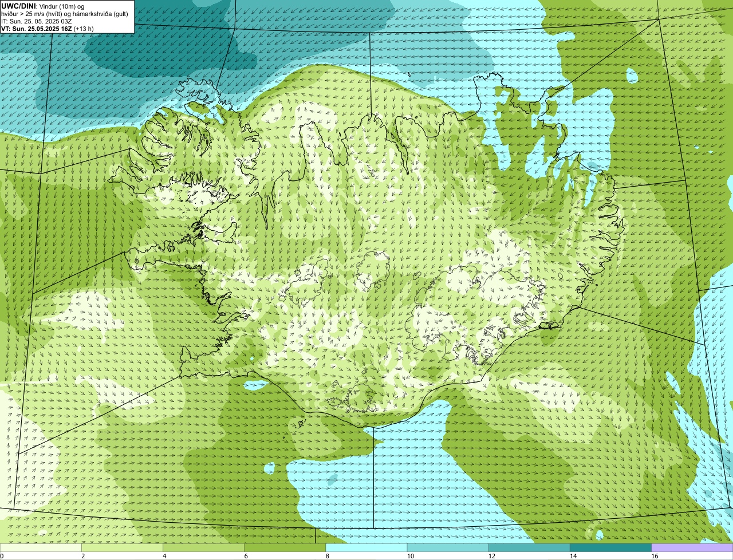
Task: Select the light green 2–4 m/s color band
Action: pos(122,548)
